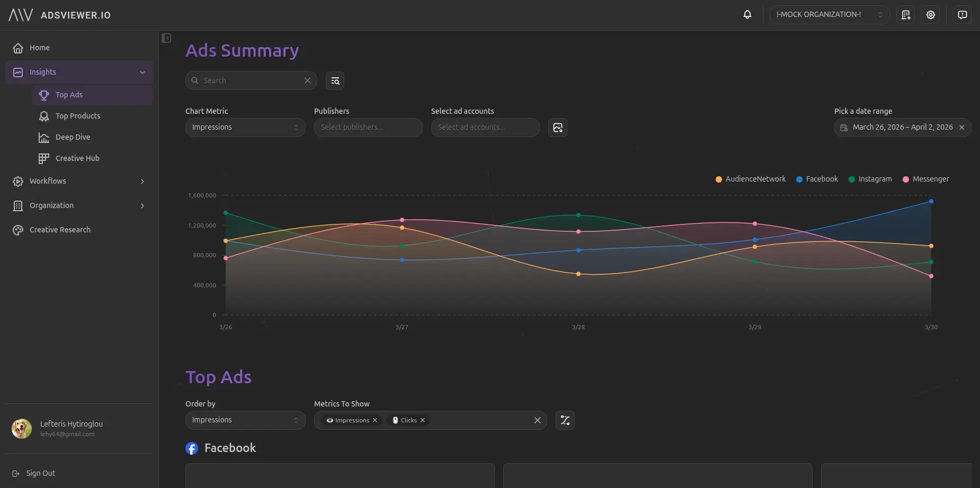Toggle the Messenger legend entry
This screenshot has width=980, height=488.
[x=926, y=179]
